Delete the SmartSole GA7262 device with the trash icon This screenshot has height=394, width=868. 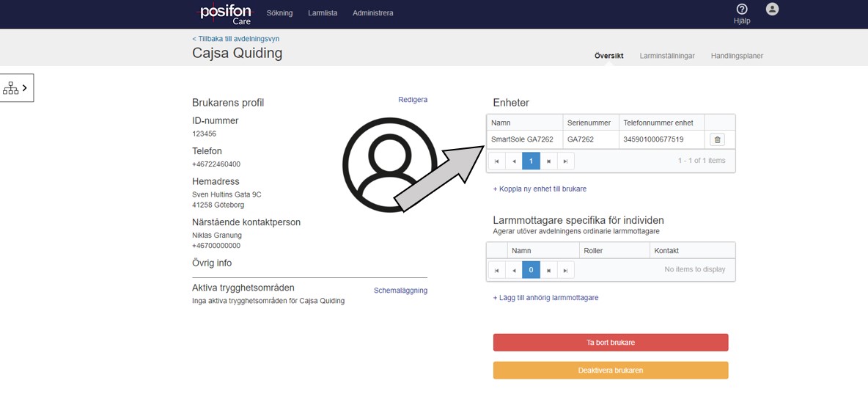point(718,139)
